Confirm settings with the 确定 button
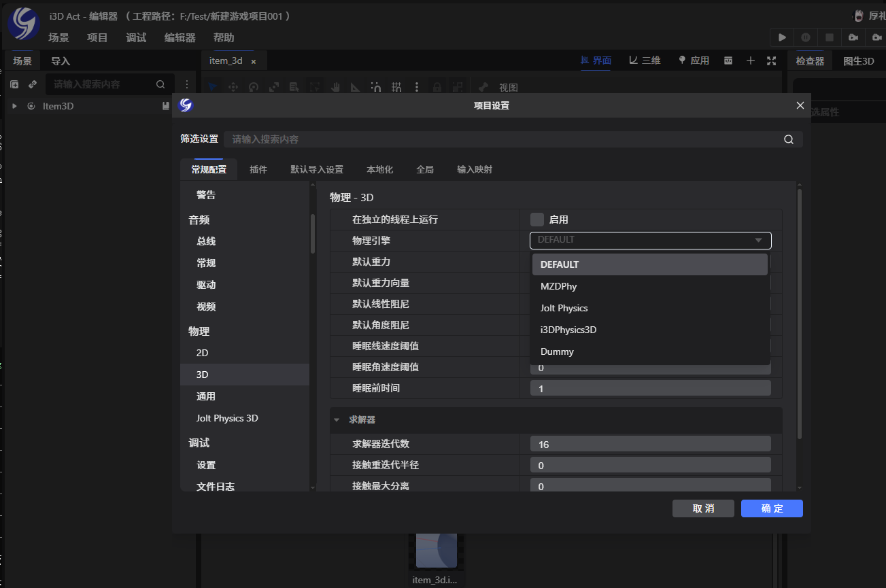886x588 pixels. point(772,508)
